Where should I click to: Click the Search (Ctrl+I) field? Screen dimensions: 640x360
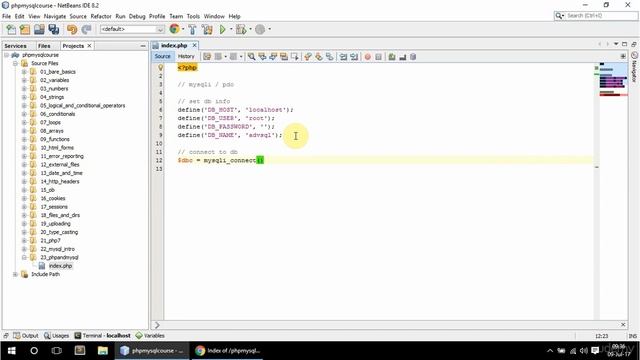coord(596,16)
